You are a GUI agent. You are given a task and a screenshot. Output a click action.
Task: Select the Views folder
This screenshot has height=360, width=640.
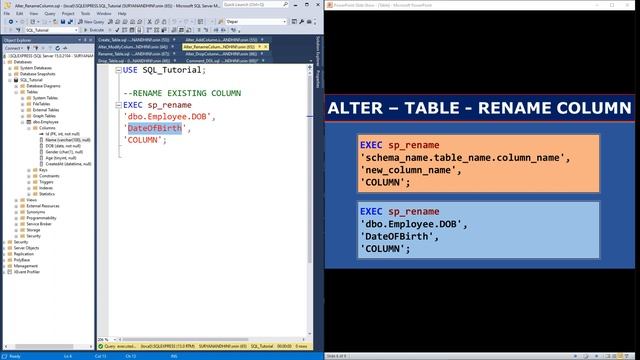click(31, 200)
